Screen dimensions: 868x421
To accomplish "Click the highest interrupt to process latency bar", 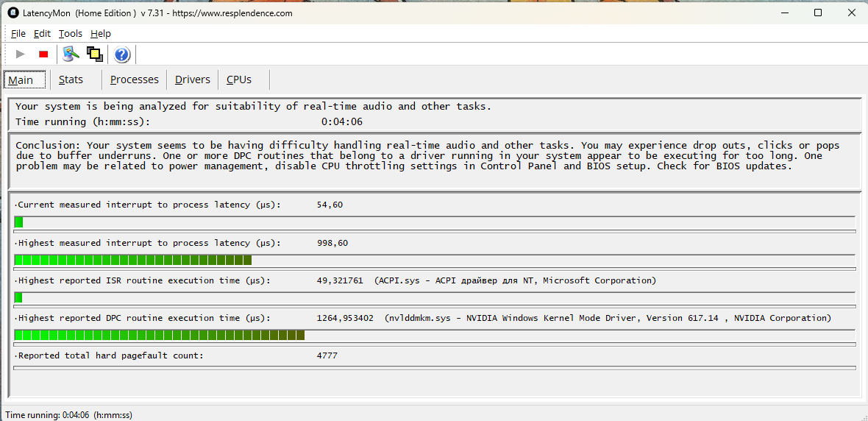I will tap(435, 261).
